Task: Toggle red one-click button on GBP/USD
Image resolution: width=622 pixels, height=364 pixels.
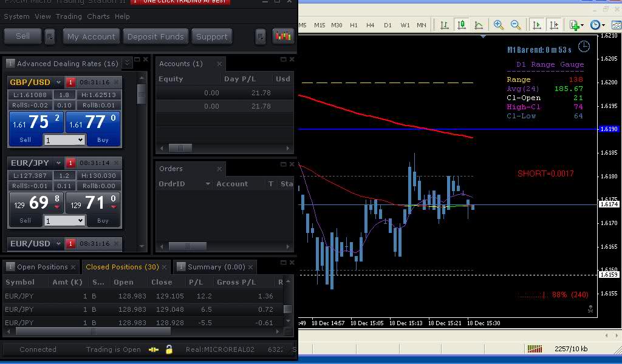Action: 70,83
